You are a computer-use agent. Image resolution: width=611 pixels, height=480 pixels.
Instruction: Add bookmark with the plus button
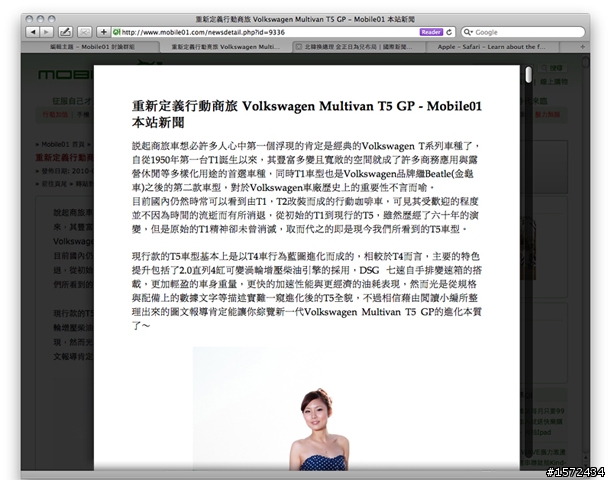coord(103,32)
